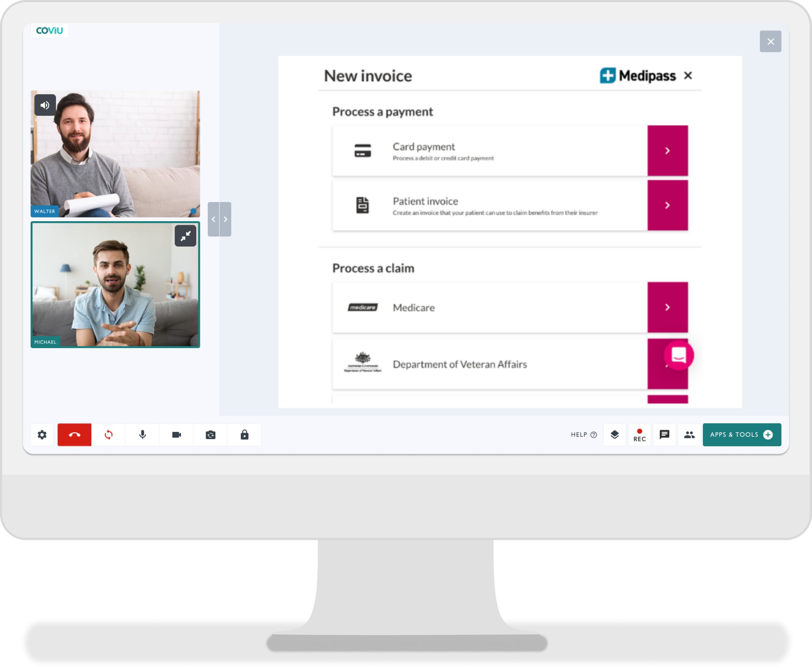Select the Medicare claim option
Image resolution: width=812 pixels, height=669 pixels.
tap(667, 307)
